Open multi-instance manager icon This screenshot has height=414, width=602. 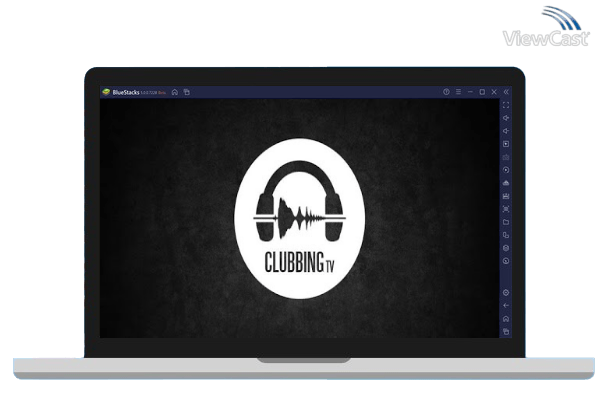[x=506, y=235]
